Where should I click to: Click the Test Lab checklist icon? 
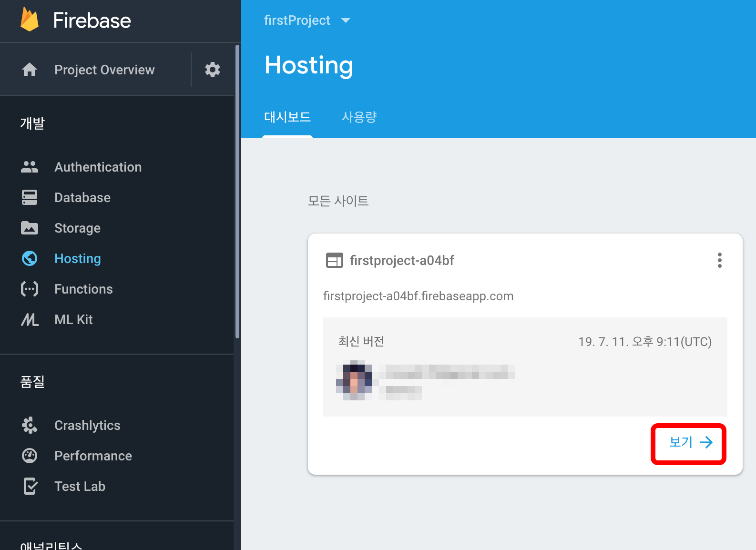point(30,486)
